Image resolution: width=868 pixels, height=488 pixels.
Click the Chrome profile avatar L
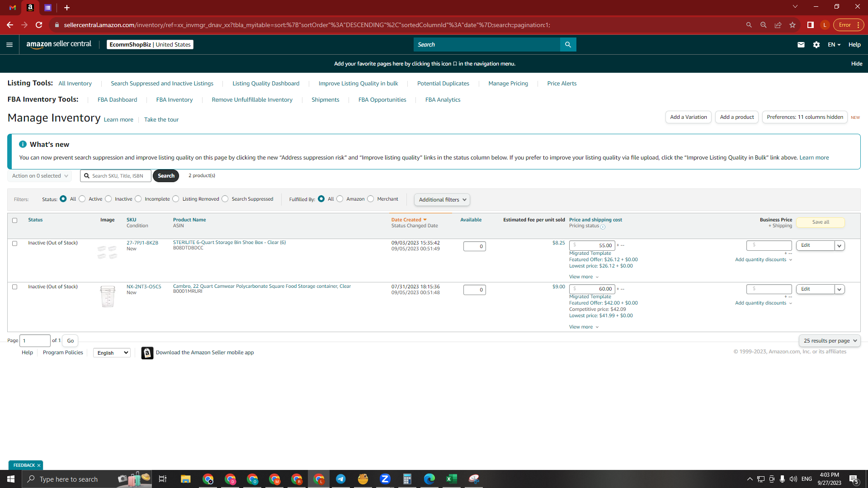(x=825, y=25)
